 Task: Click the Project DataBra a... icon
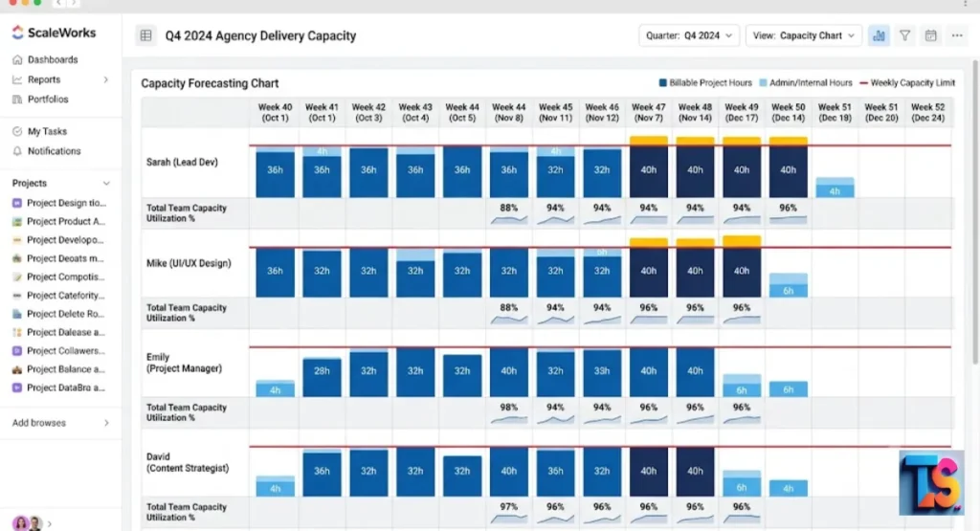(x=17, y=387)
